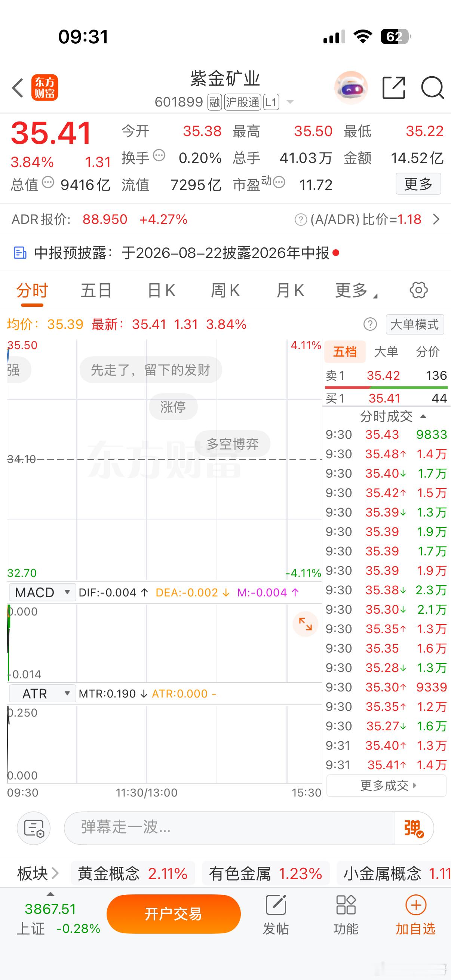Open the ATR indicator dropdown

coord(42,694)
